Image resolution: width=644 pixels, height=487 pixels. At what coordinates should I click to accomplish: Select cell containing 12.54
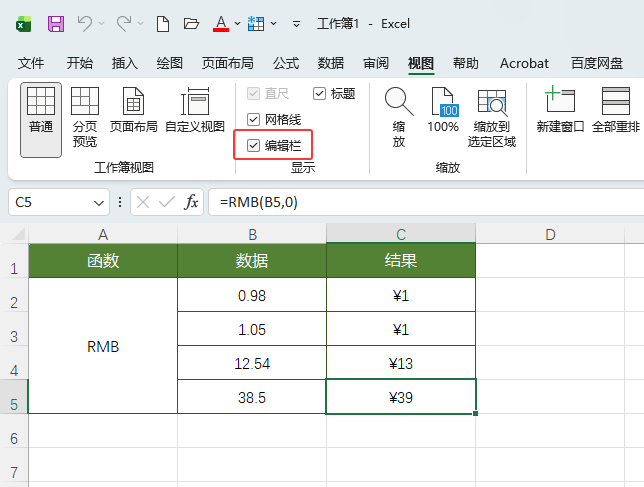pyautogui.click(x=252, y=363)
